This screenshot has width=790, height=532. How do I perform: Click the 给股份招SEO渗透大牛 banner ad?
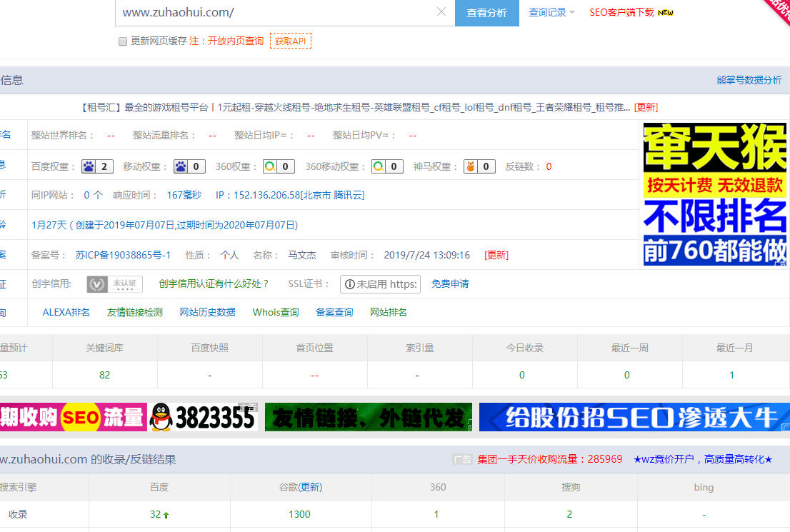[634, 417]
